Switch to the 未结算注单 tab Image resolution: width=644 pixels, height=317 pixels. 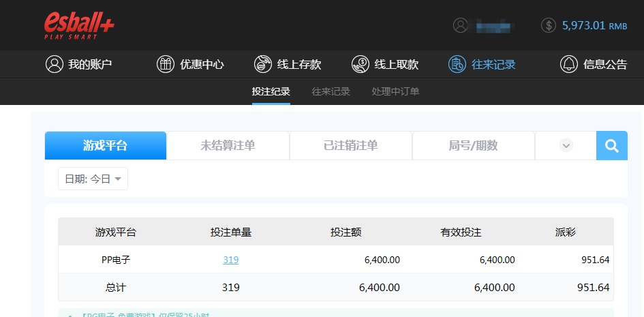coord(228,145)
